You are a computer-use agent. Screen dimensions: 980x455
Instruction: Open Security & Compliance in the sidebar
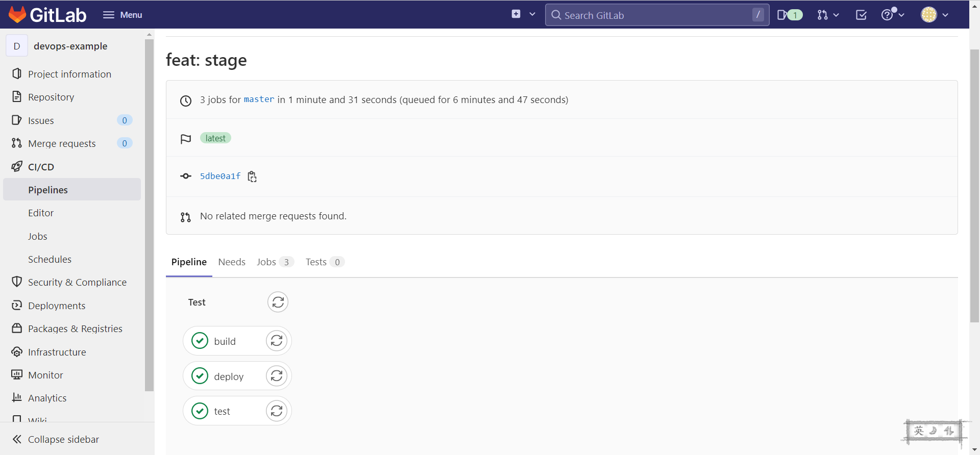77,282
